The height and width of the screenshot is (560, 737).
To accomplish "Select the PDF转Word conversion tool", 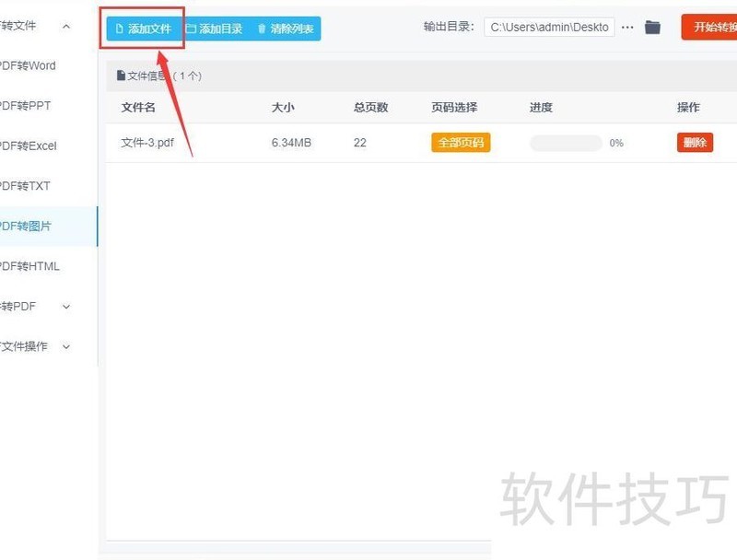I will tap(28, 65).
